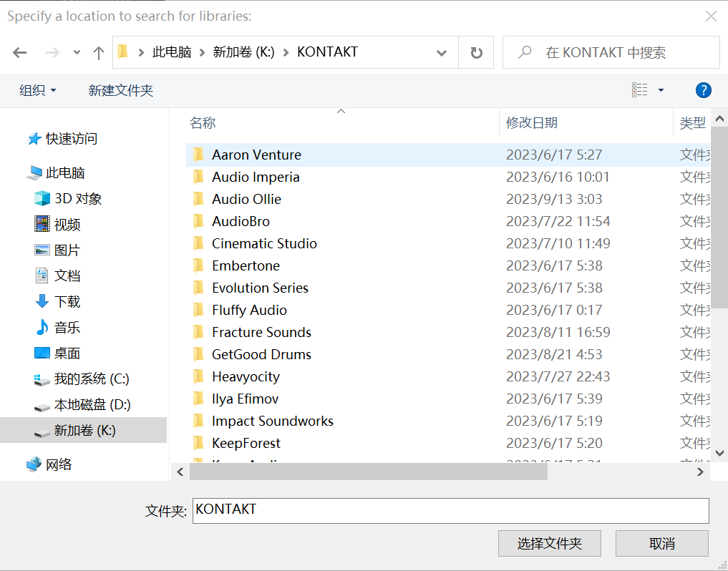Image resolution: width=728 pixels, height=571 pixels.
Task: Sort by the 类型 column header
Action: (693, 123)
